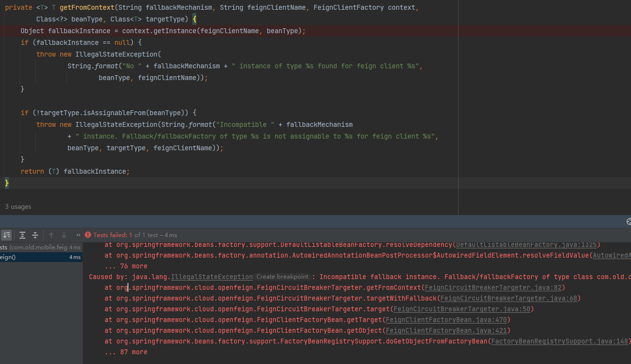Click the 3 usages hint above getFromContext
The height and width of the screenshot is (364, 631).
coord(18,206)
